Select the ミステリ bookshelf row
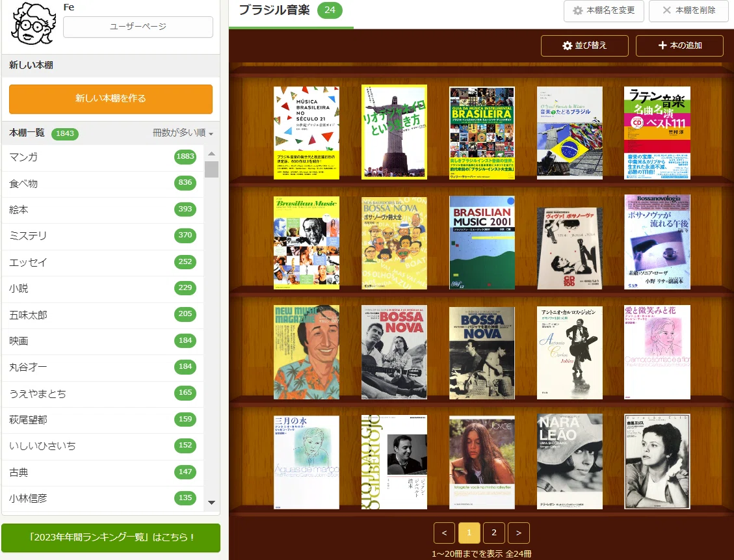Viewport: 734px width, 560px height. pos(103,236)
